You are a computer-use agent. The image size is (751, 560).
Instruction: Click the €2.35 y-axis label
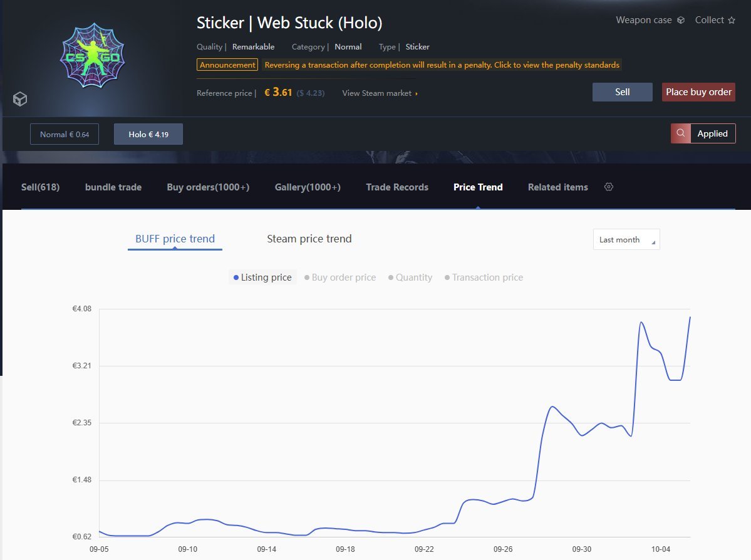click(x=81, y=423)
